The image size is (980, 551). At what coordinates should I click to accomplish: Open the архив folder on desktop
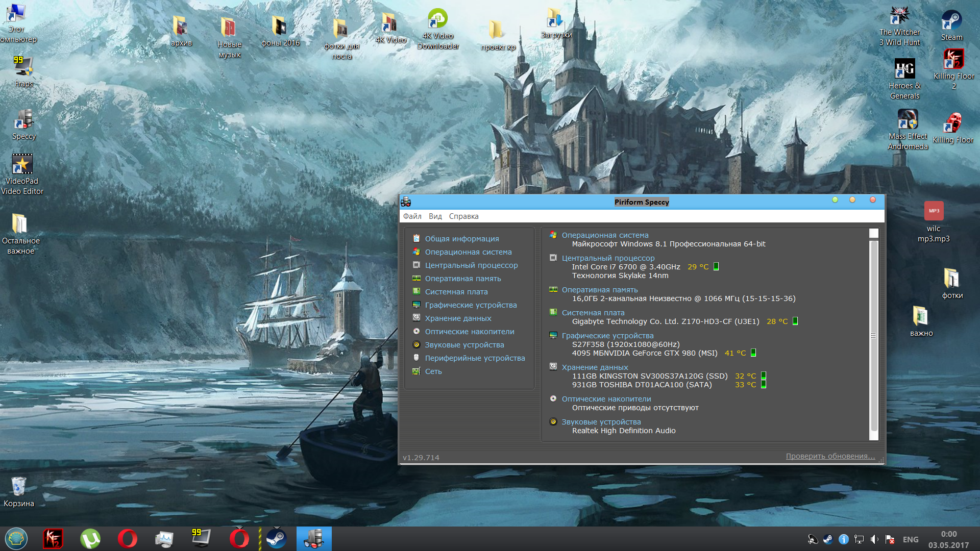coord(181,31)
